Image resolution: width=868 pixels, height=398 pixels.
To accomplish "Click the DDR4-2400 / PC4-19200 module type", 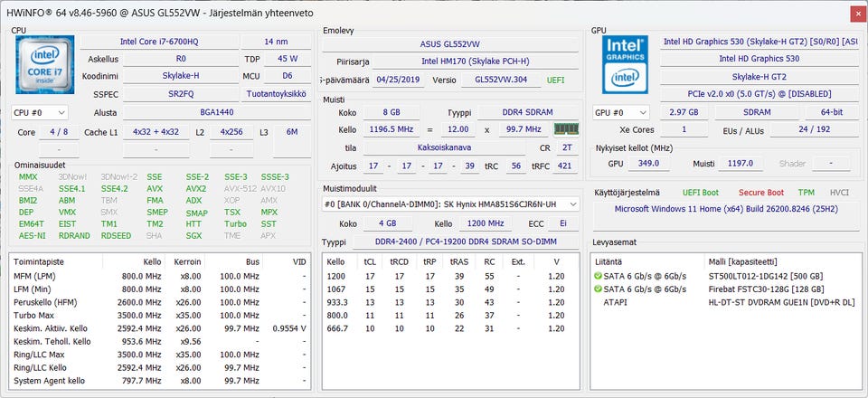I will pyautogui.click(x=466, y=242).
